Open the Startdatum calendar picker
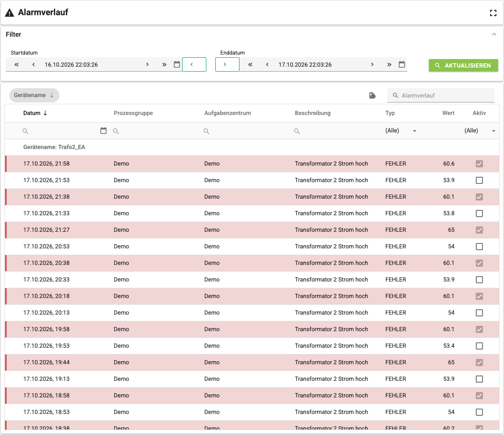The image size is (504, 435). coord(177,64)
